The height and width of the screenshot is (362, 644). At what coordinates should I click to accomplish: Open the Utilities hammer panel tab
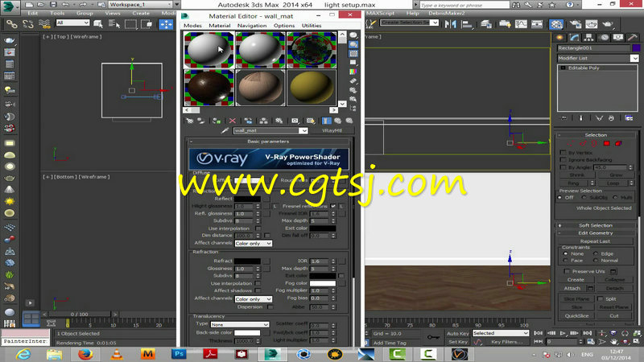point(633,37)
